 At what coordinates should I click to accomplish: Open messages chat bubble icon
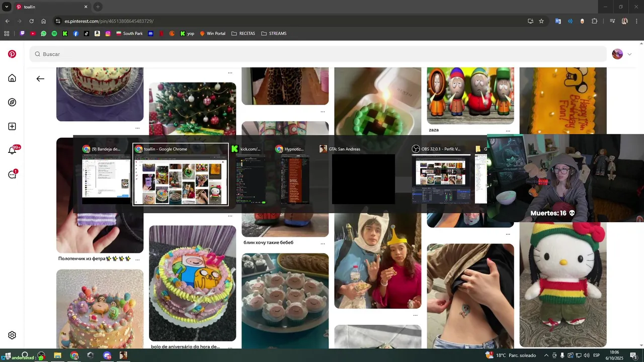coord(12,174)
